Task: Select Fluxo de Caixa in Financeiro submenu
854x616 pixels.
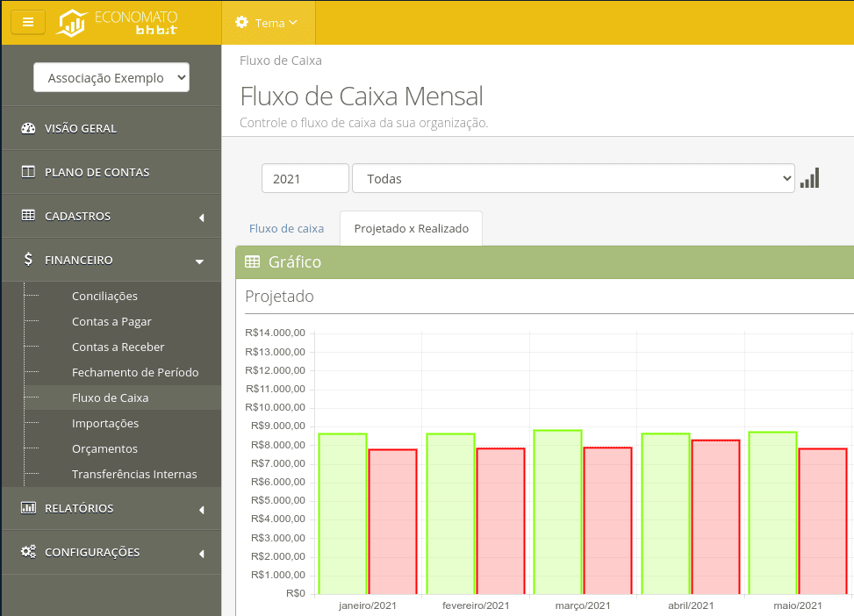Action: point(110,398)
